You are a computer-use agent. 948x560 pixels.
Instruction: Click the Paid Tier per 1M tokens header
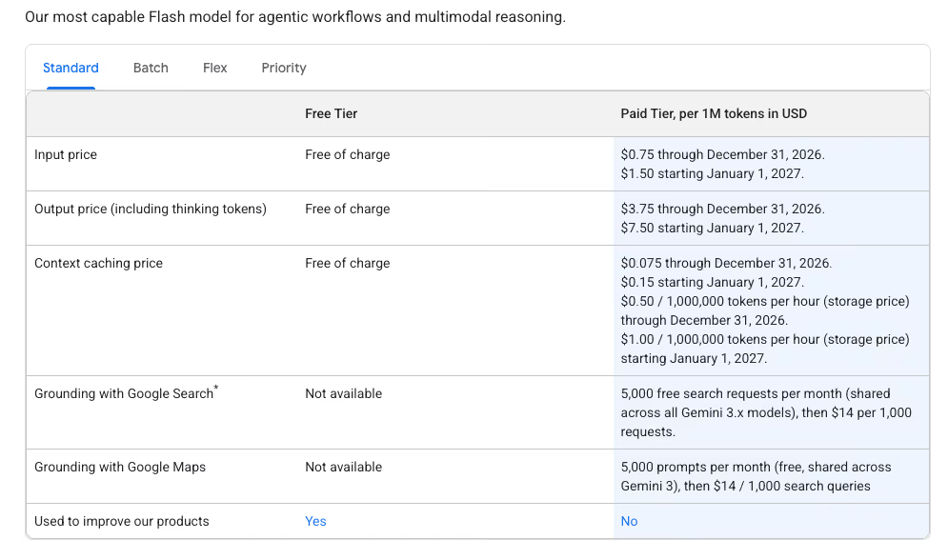click(x=714, y=113)
